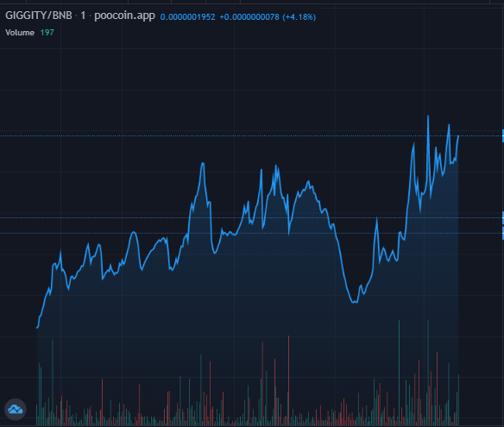Click the Volume indicator label
Viewport: 504px width, 427px height.
[20, 33]
